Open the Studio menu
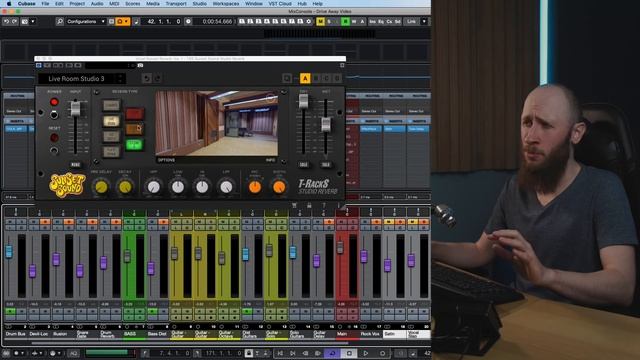 (x=200, y=3)
